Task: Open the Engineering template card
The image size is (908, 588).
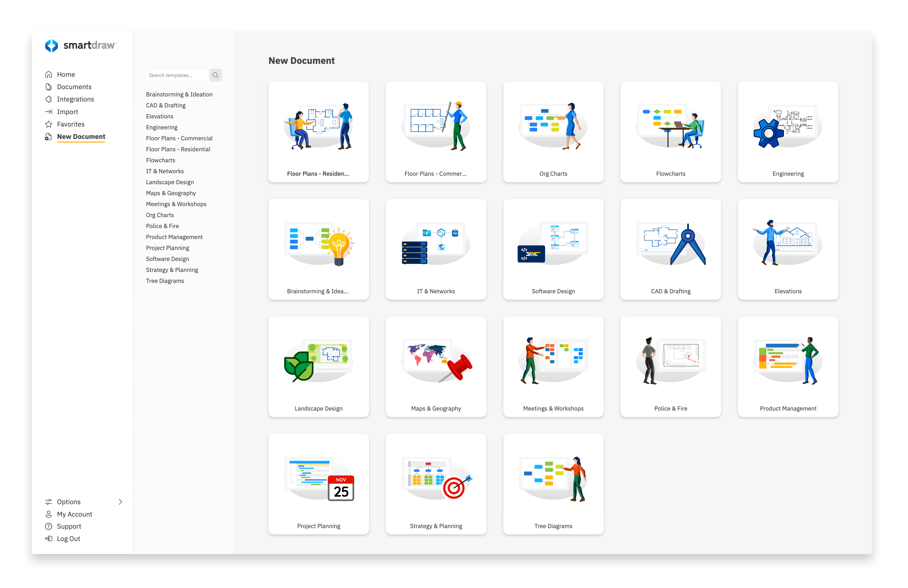Action: (788, 132)
